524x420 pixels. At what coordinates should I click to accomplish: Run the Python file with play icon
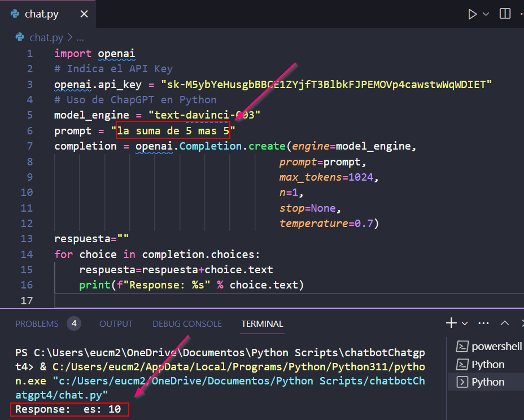pos(472,14)
